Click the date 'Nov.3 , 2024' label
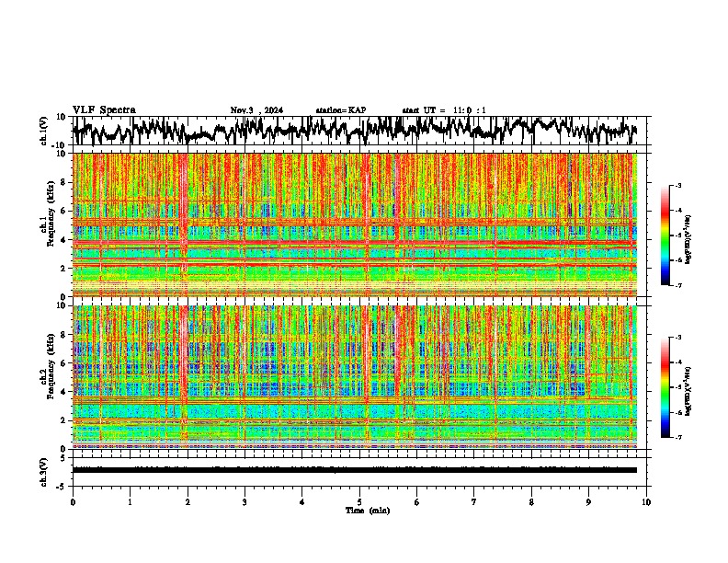The height and width of the screenshot is (563, 728). pyautogui.click(x=256, y=110)
